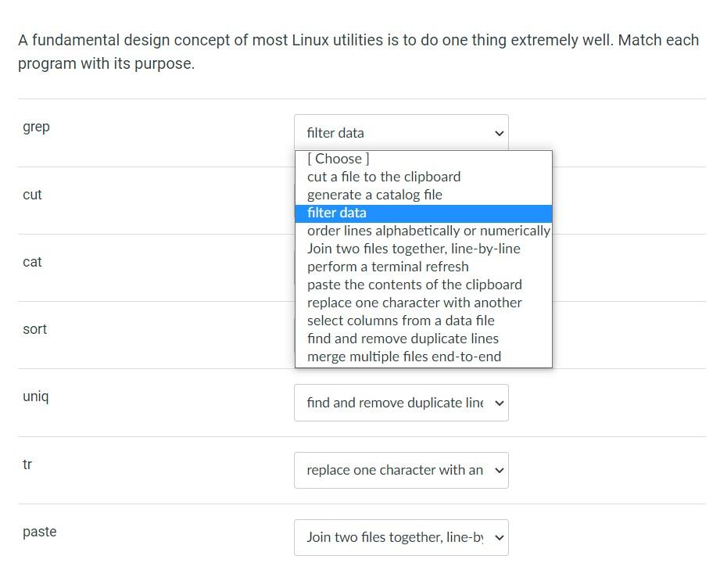Click the question instruction text
The image size is (720, 588).
(357, 51)
